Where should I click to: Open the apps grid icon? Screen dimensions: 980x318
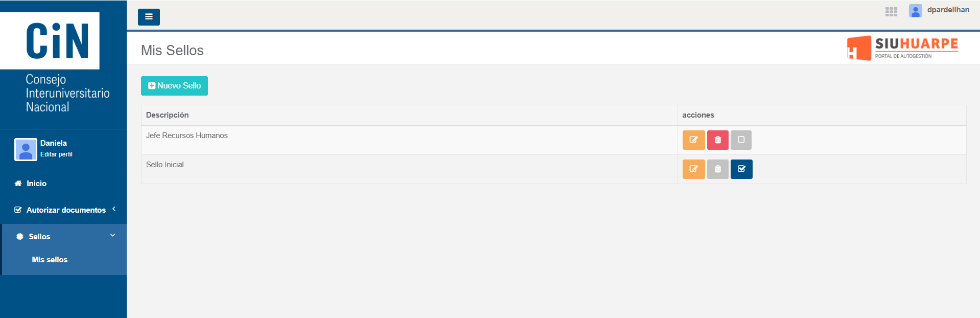(x=891, y=12)
